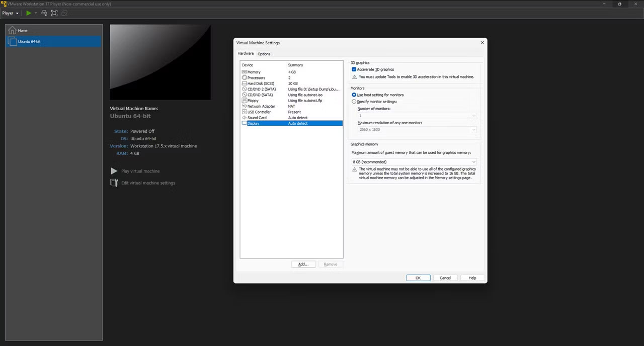Click the Processors summary value 2

(289, 78)
